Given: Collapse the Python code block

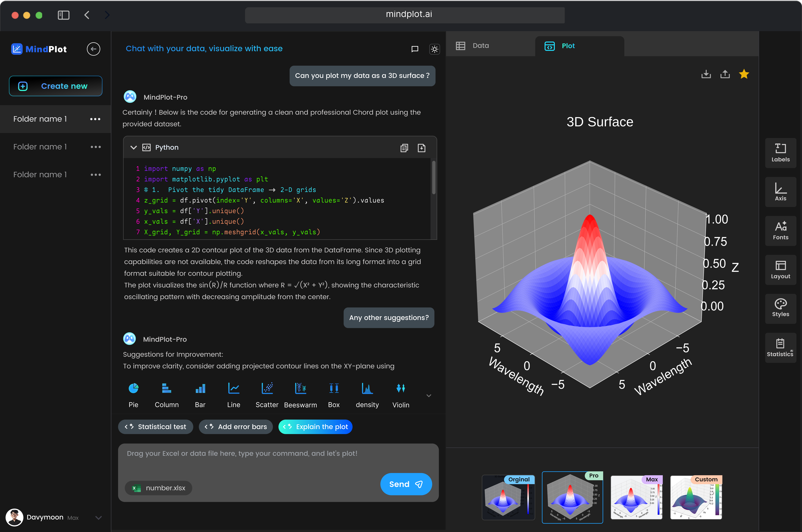Looking at the screenshot, I should (133, 148).
